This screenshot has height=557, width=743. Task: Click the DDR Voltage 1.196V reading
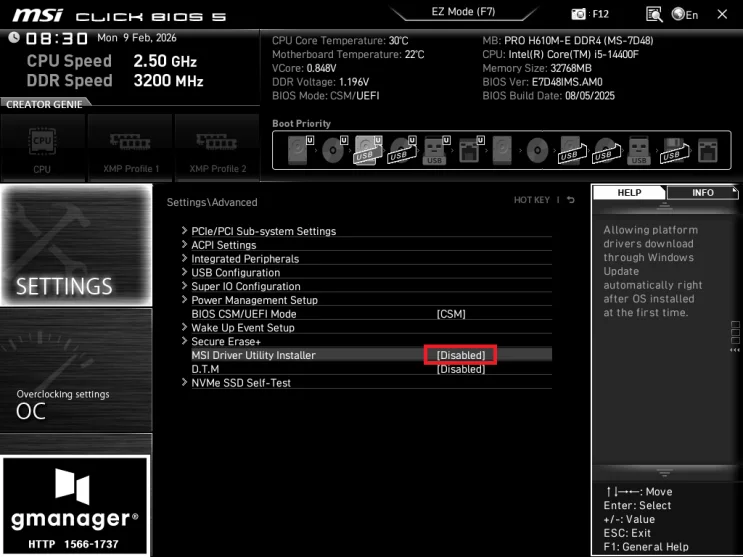point(320,82)
